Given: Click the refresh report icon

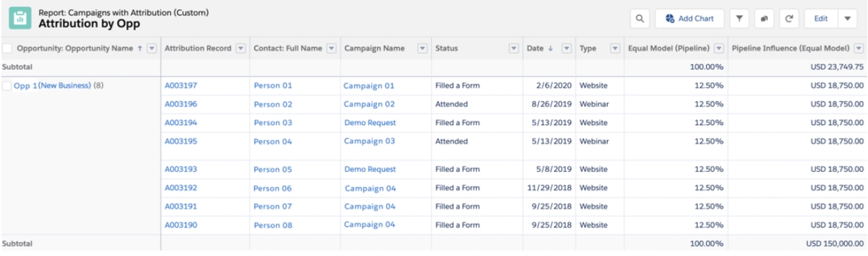Looking at the screenshot, I should tap(788, 19).
